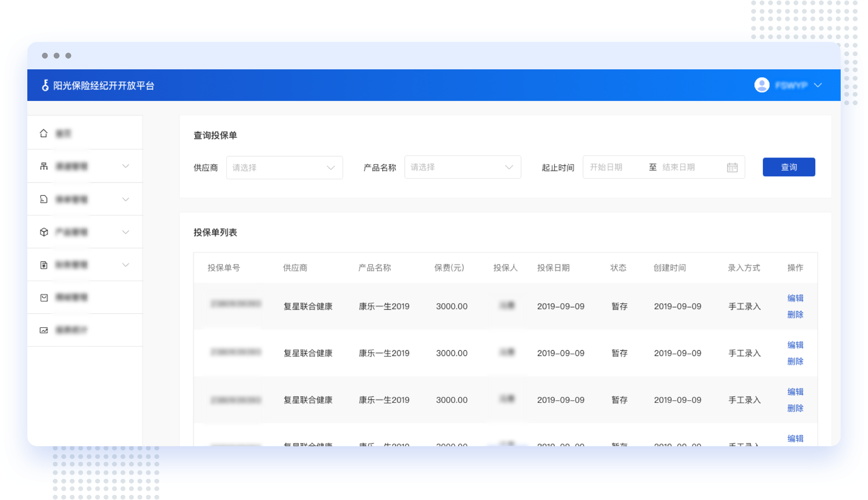
Task: Expand the bill calculator menu chevron
Action: click(126, 265)
